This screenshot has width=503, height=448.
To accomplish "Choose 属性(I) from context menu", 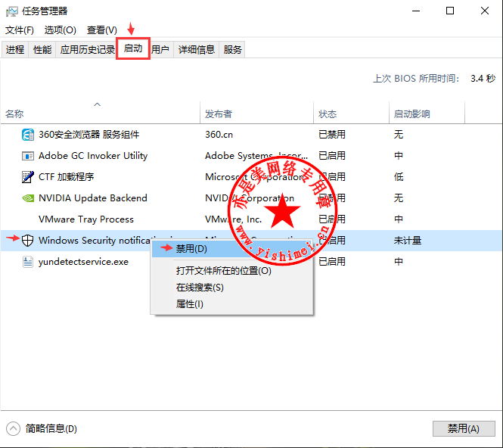I will (190, 304).
